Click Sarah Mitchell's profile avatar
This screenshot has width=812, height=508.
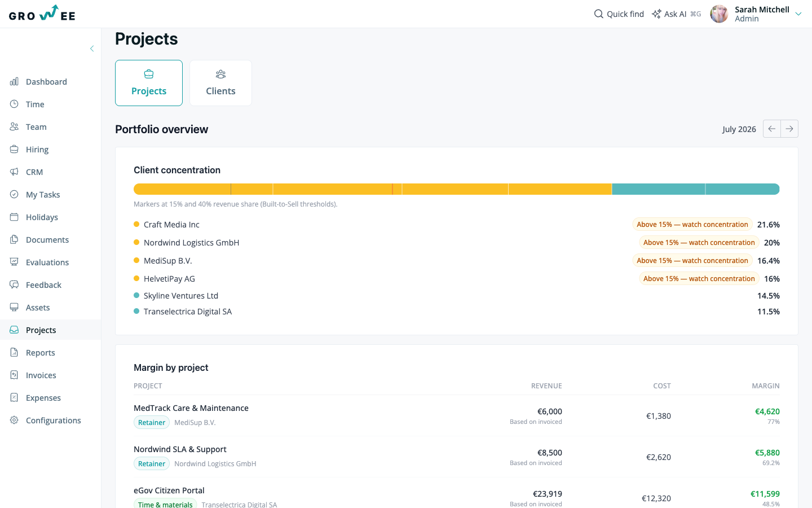719,14
